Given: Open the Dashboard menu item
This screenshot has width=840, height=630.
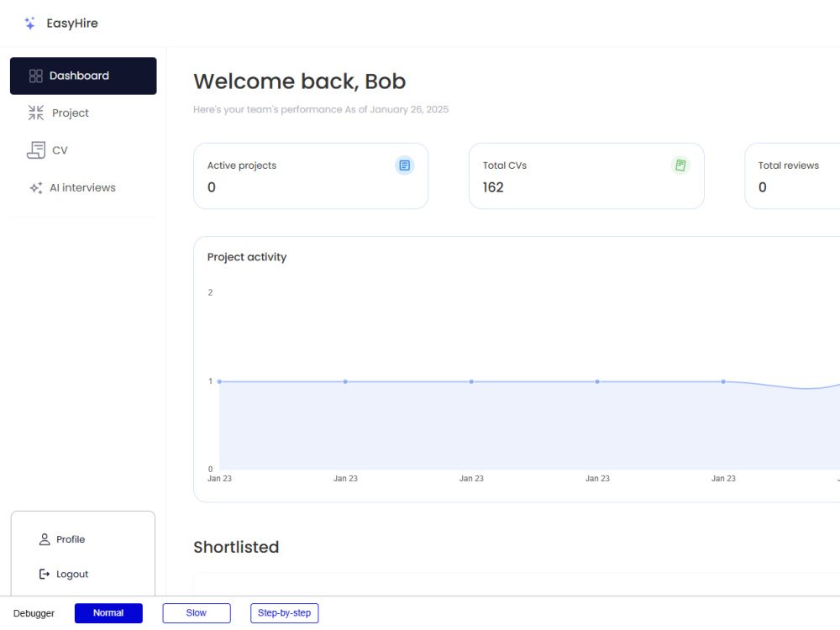Looking at the screenshot, I should (83, 76).
